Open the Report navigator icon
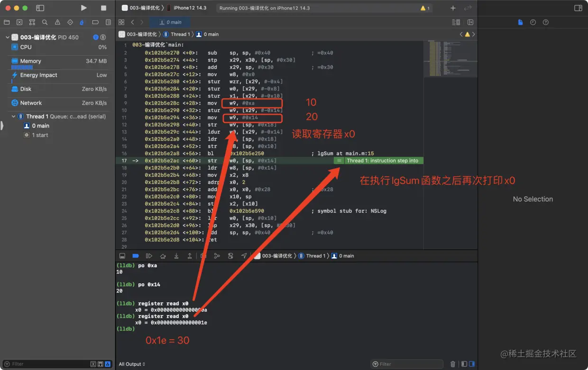Viewport: 588px width, 370px height. [x=108, y=22]
